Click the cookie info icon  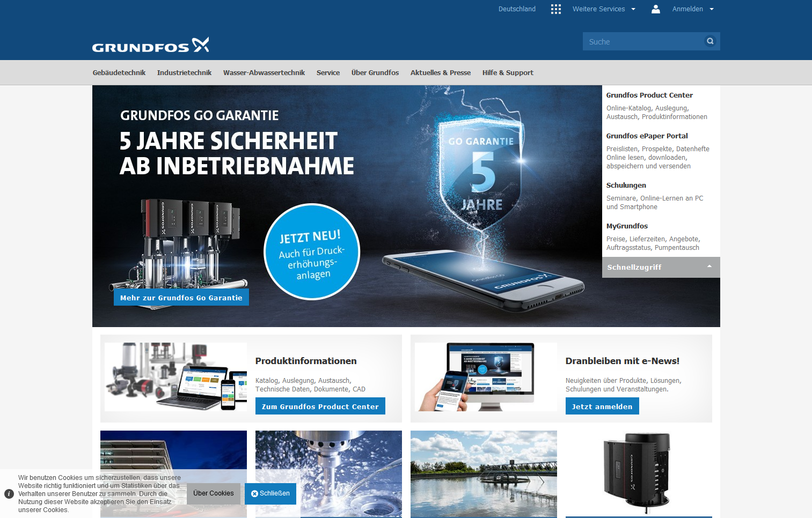pyautogui.click(x=9, y=494)
